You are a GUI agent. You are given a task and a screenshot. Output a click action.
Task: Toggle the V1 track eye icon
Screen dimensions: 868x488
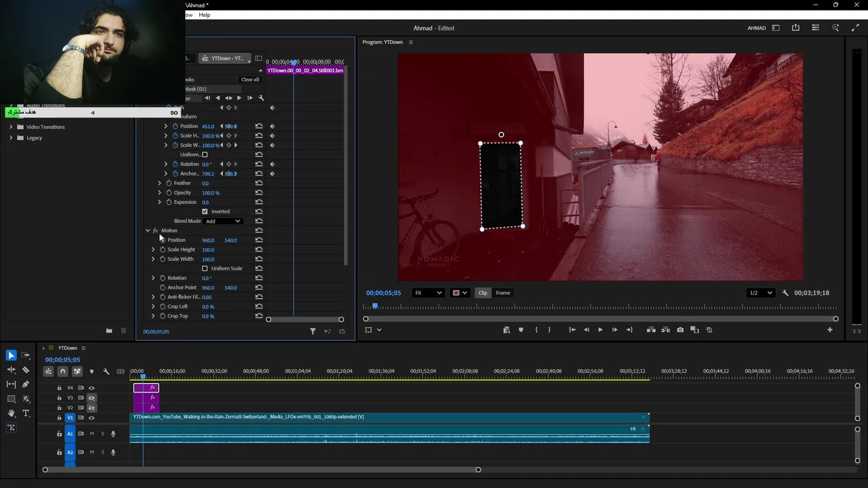coord(92,418)
